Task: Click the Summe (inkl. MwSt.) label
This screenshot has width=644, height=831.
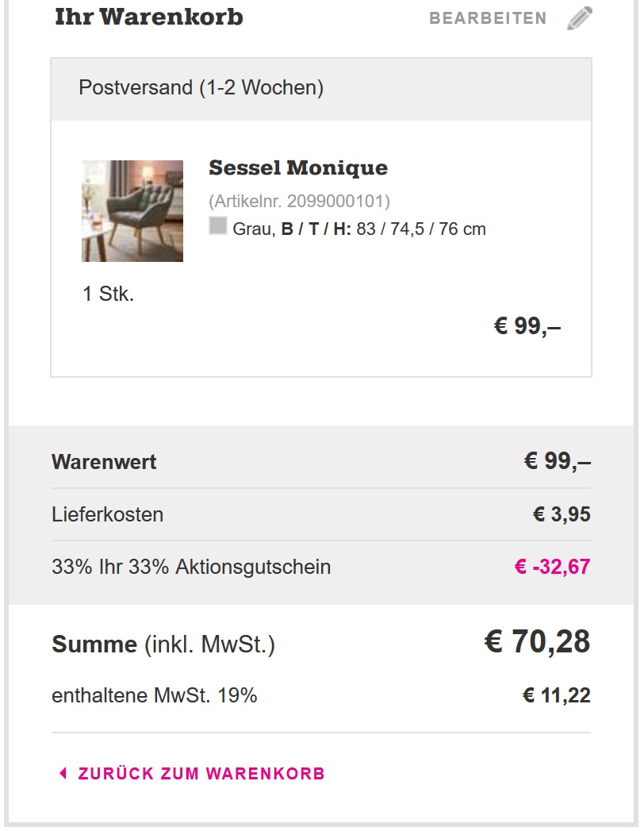Action: click(163, 644)
